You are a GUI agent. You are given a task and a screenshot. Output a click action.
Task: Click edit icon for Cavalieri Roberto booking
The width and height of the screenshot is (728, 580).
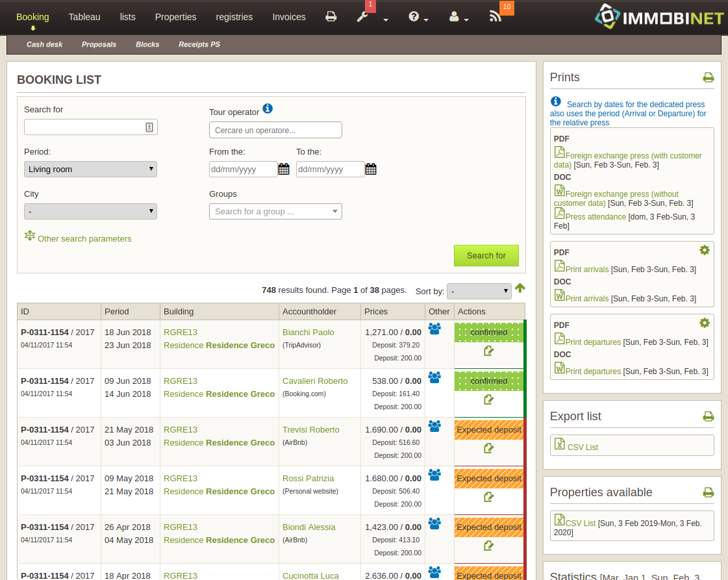pyautogui.click(x=488, y=400)
